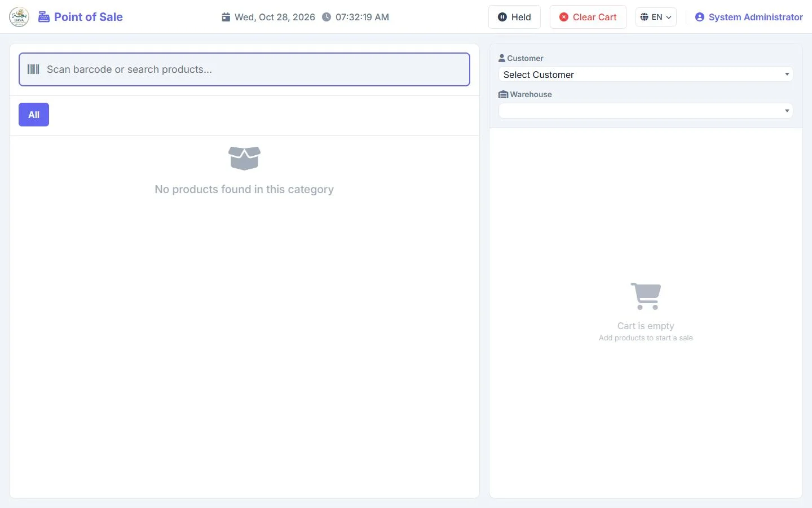Click the '07:32:19 AM' time text
The height and width of the screenshot is (508, 812).
(x=362, y=17)
